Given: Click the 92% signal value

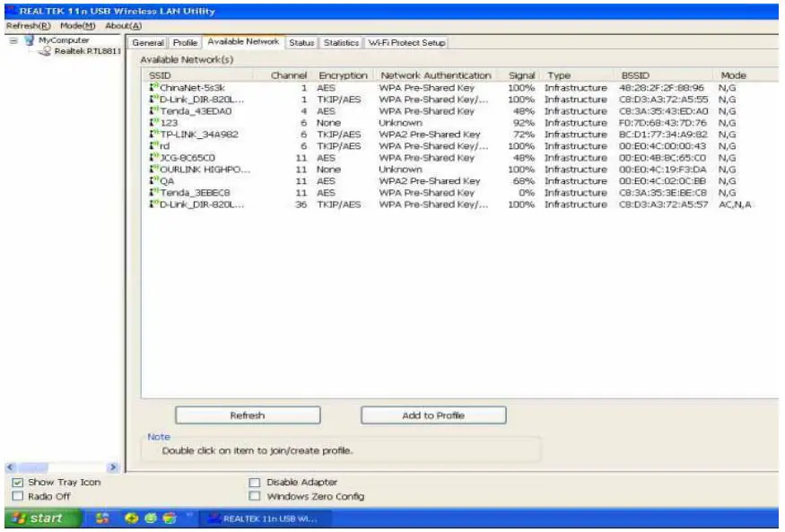Looking at the screenshot, I should [x=524, y=123].
